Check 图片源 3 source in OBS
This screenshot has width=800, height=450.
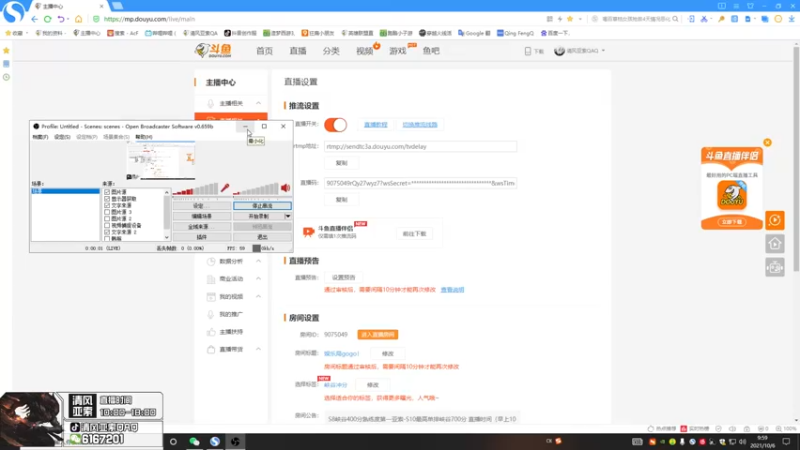[107, 212]
